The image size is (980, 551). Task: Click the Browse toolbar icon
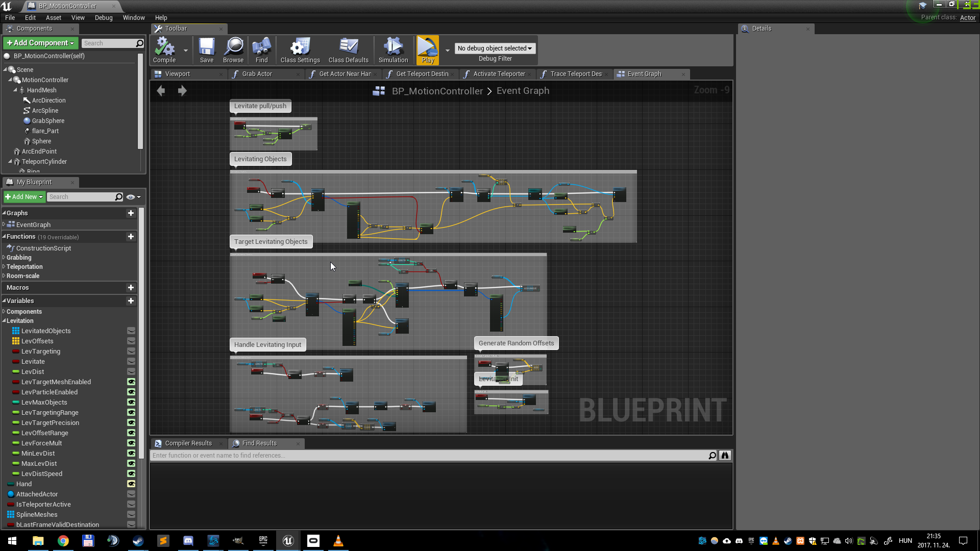pyautogui.click(x=233, y=49)
